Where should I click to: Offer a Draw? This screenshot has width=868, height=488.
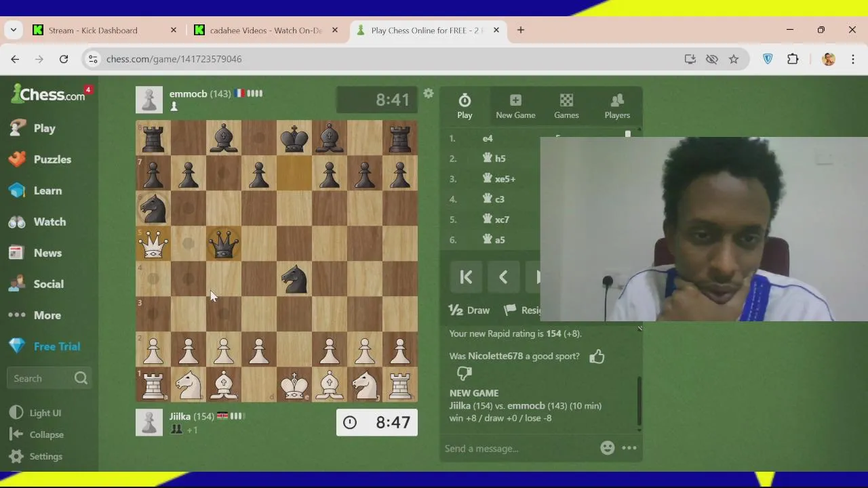pyautogui.click(x=469, y=310)
